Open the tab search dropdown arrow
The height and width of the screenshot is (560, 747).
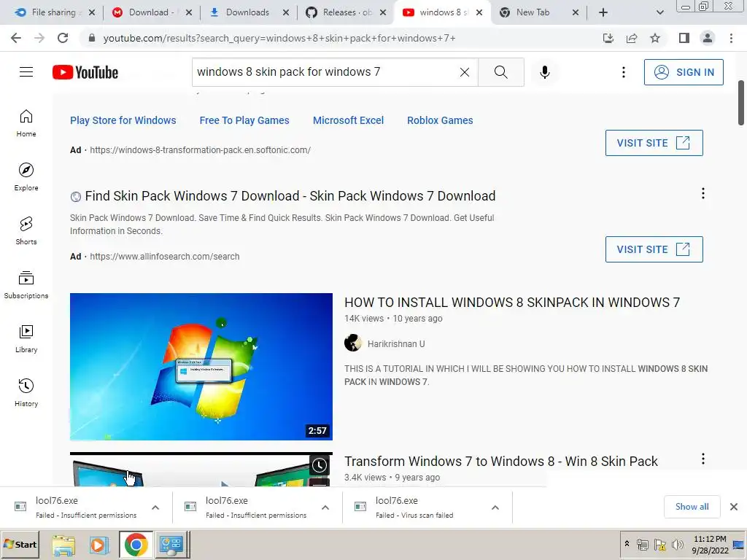[659, 12]
